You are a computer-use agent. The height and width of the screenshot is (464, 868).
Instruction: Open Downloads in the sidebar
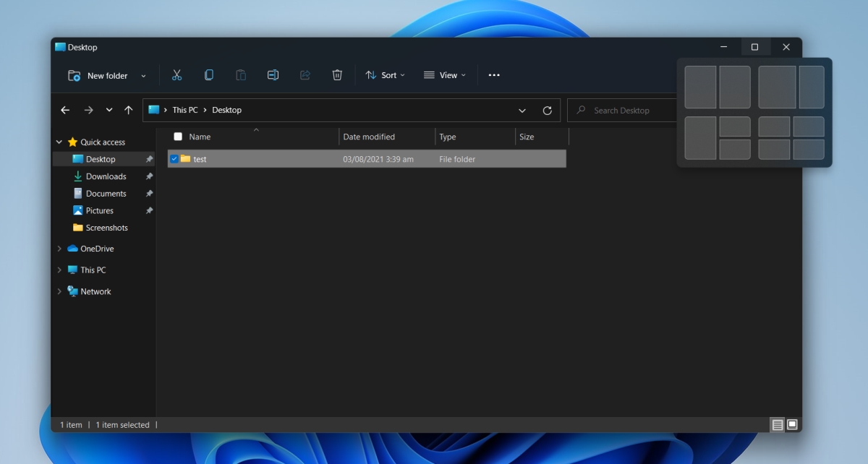106,176
